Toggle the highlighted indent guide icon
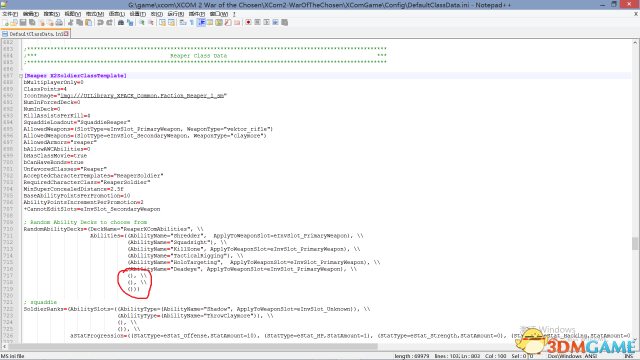This screenshot has height=360, width=640. tap(201, 23)
